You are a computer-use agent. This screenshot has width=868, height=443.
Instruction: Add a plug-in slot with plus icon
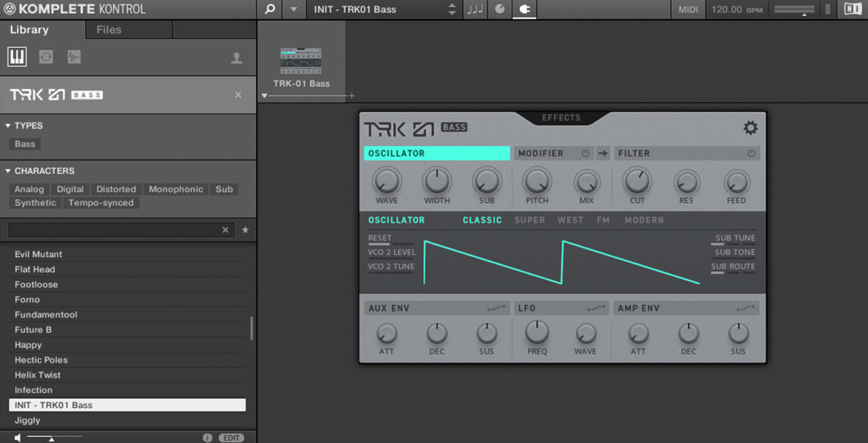352,96
